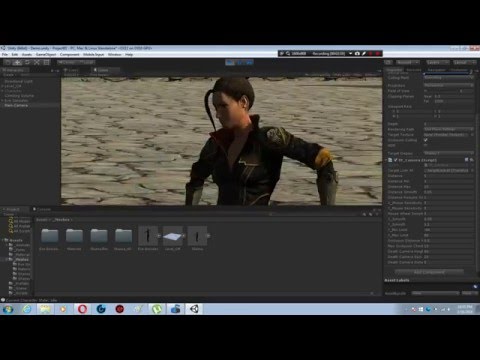Viewport: 480px width, 360px height.
Task: Select the Hand tool in Unity toolbar
Action: click(8, 62)
